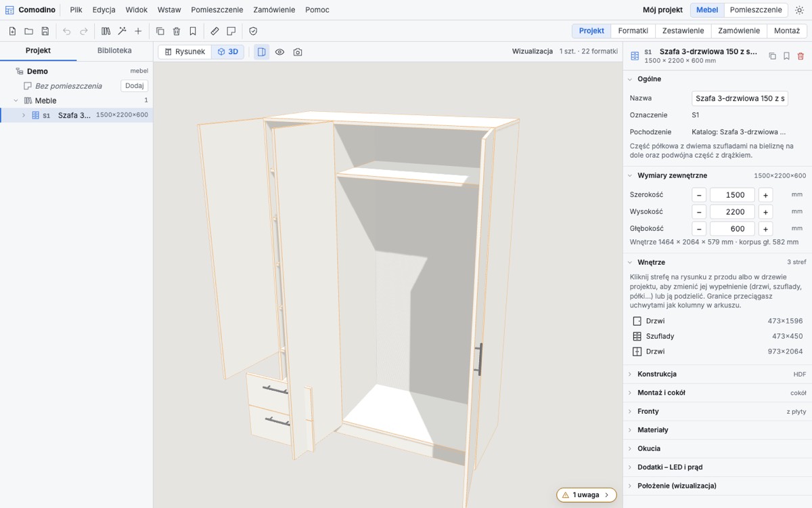Save project with floppy disk icon

tap(45, 31)
